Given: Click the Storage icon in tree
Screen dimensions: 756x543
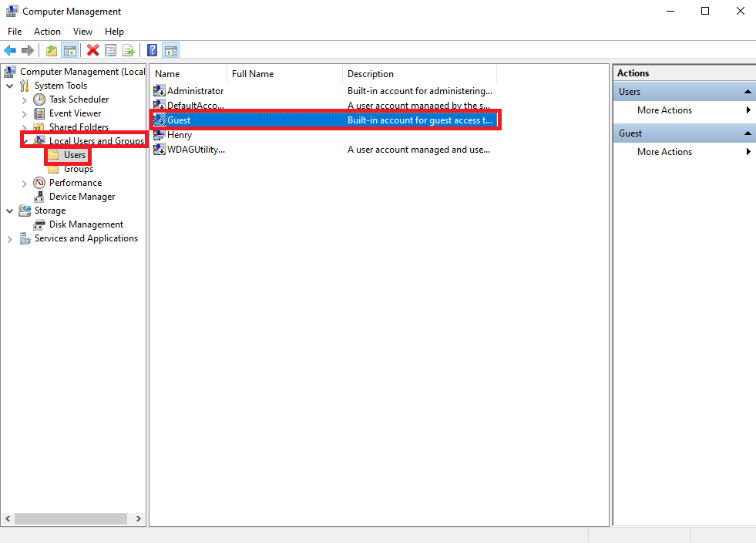Looking at the screenshot, I should click(x=25, y=211).
